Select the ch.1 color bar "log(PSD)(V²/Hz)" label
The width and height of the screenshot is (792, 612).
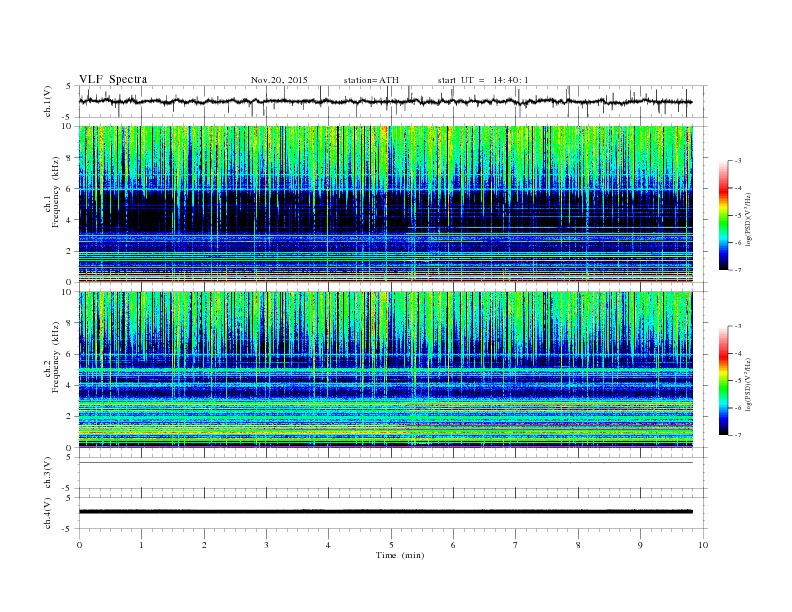748,219
